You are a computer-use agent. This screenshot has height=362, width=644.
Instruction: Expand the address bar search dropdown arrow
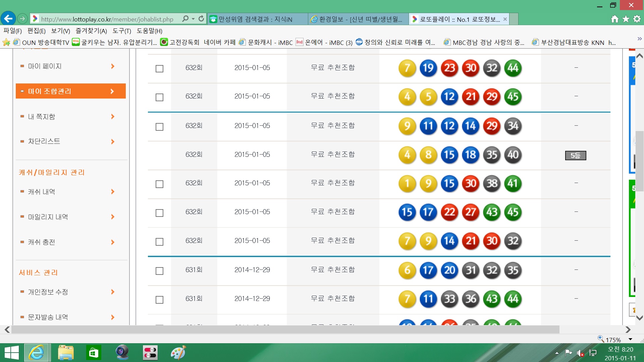point(193,19)
